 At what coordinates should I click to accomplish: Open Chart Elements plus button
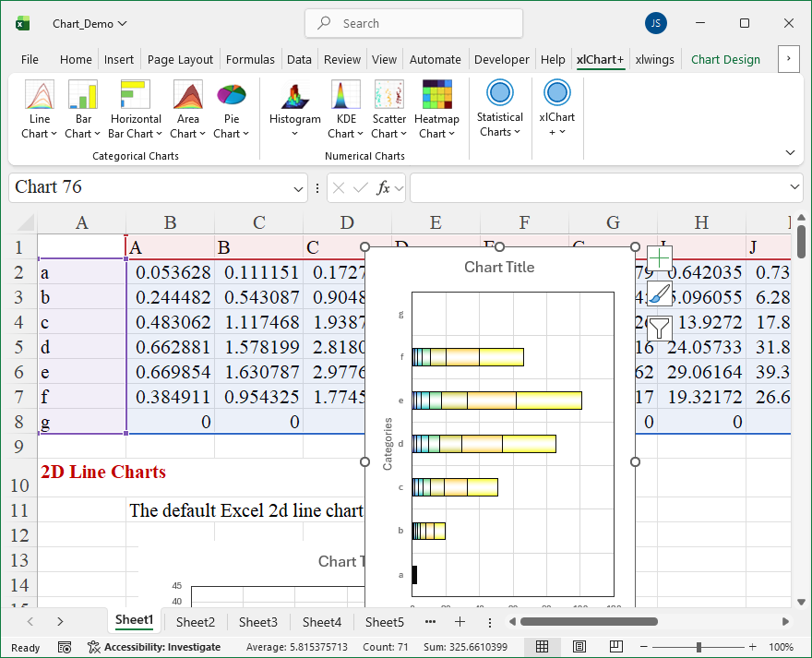[x=659, y=258]
